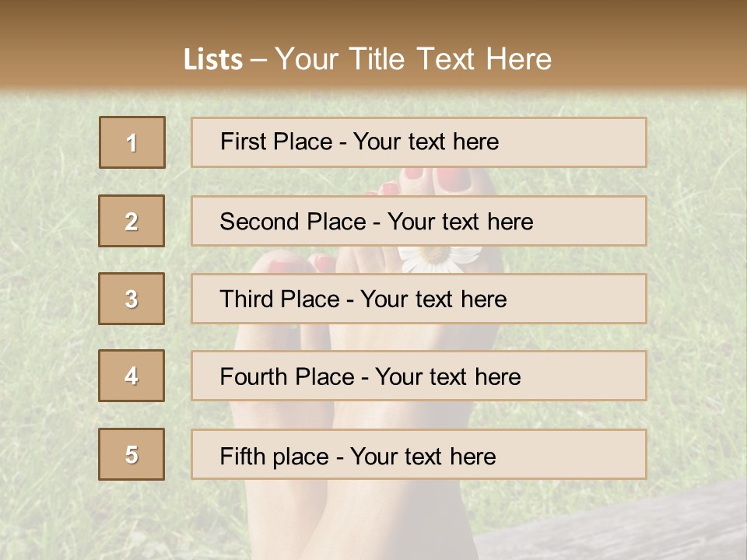
Task: Click the 'Fourth Place' text bar
Action: coord(419,376)
